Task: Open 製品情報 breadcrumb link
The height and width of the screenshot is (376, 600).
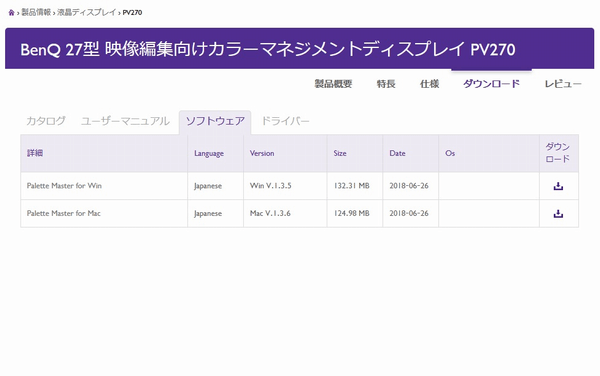Action: (36, 12)
